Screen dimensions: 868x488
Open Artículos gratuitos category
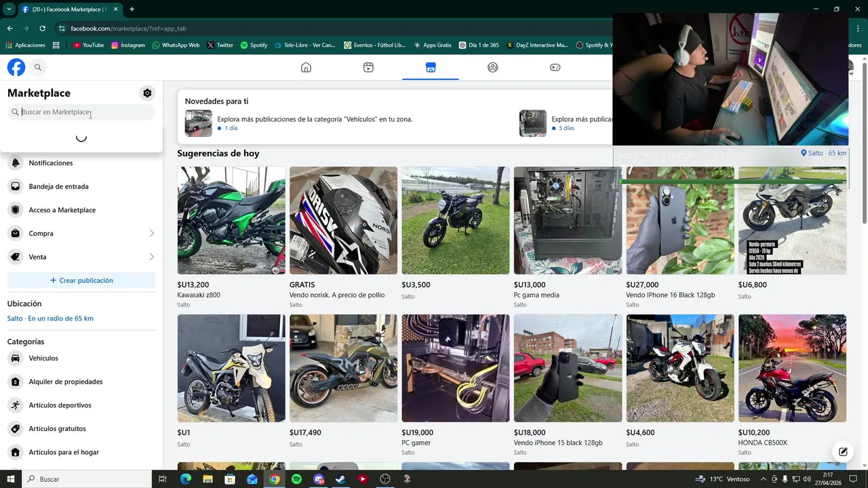tap(81, 428)
